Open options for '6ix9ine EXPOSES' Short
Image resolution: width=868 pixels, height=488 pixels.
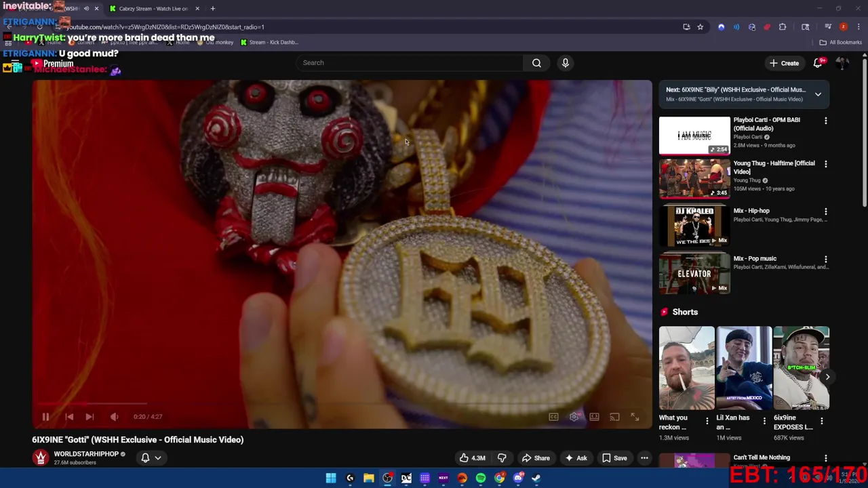[822, 421]
